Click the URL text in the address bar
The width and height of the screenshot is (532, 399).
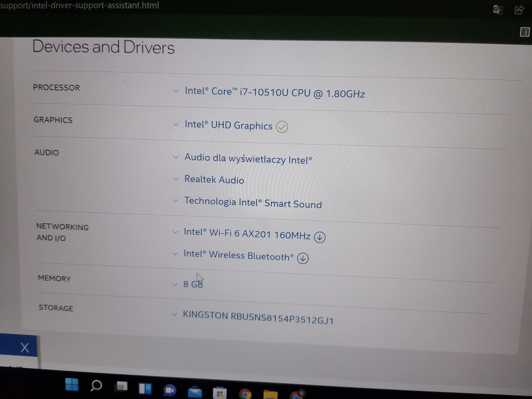point(79,5)
